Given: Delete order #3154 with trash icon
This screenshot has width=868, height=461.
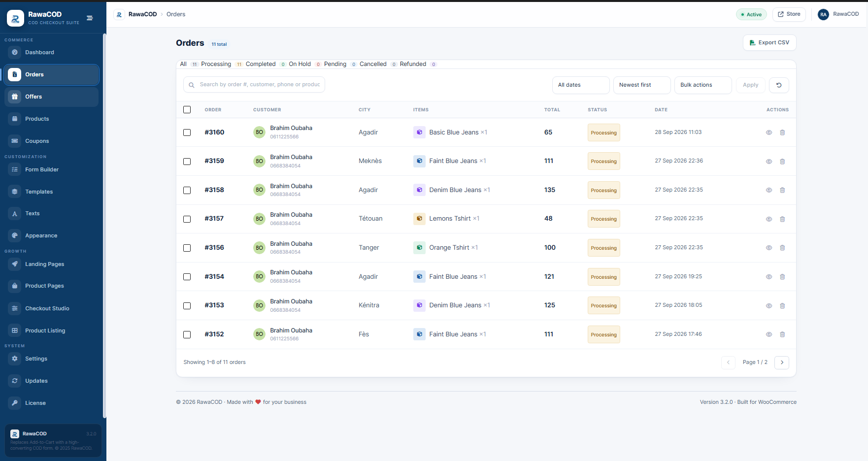Looking at the screenshot, I should [x=782, y=277].
